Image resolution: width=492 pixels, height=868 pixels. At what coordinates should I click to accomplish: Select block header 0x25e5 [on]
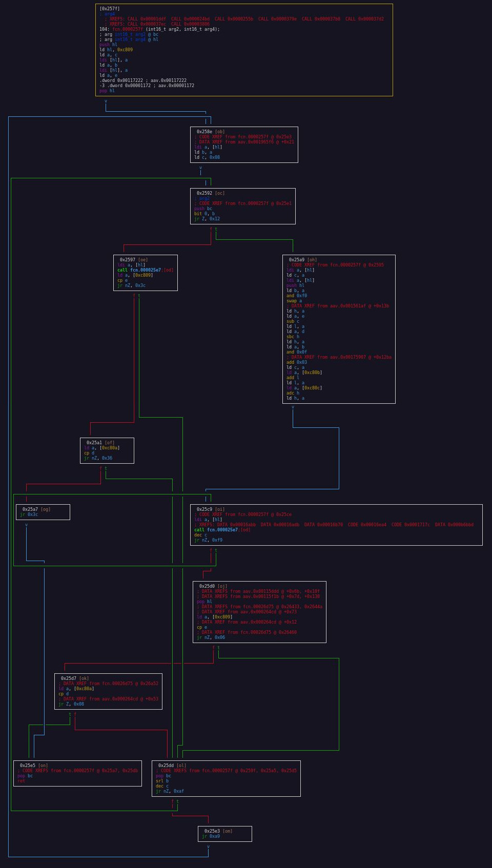point(34,766)
